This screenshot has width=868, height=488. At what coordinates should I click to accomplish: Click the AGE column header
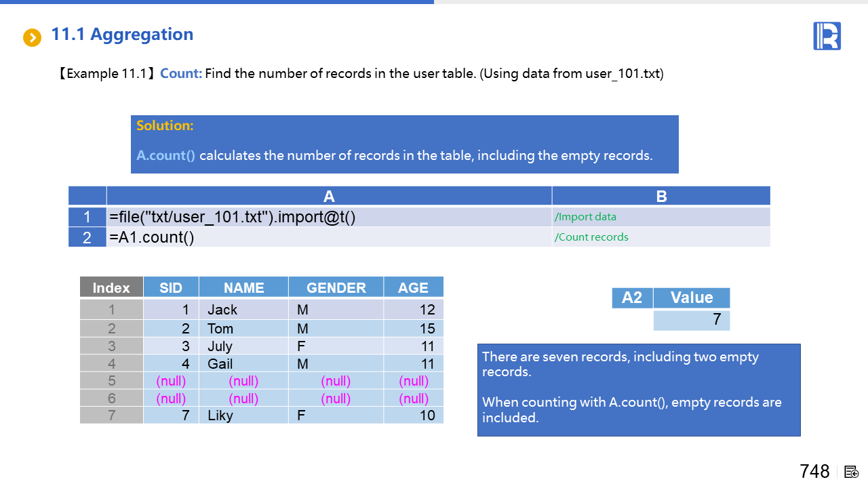pos(413,287)
